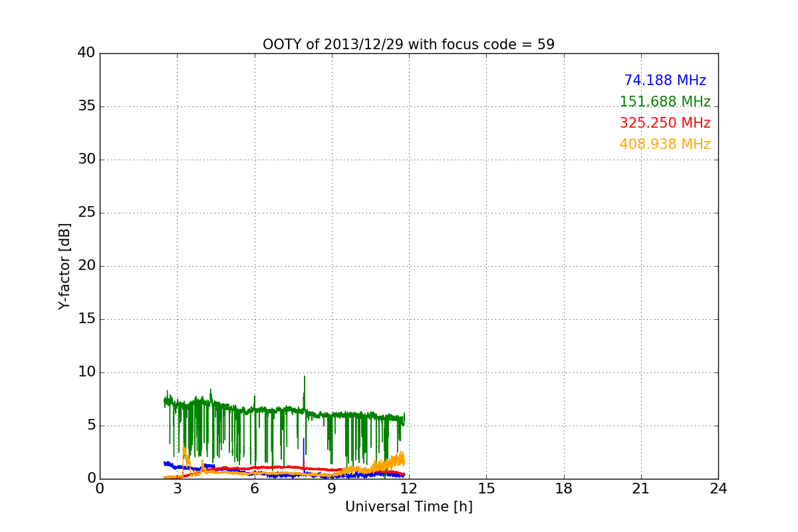The height and width of the screenshot is (532, 798).
Task: Click the x-axis tick label 24
Action: point(718,489)
